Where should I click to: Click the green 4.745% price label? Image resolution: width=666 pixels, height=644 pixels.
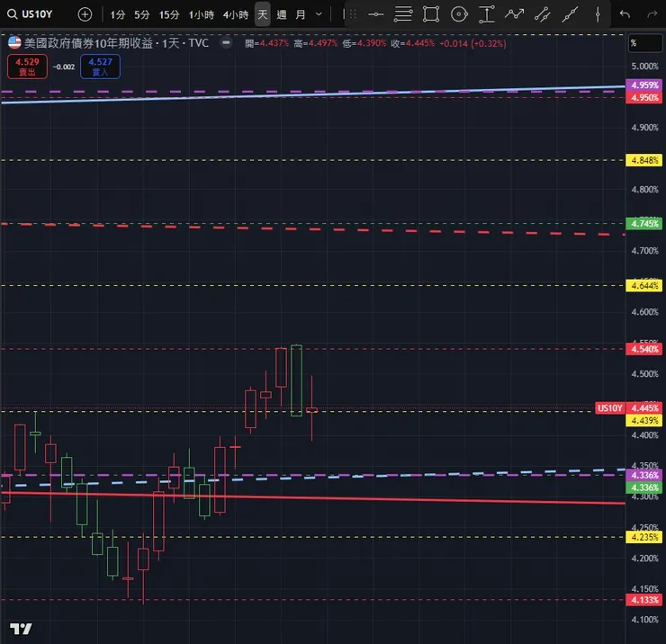643,224
